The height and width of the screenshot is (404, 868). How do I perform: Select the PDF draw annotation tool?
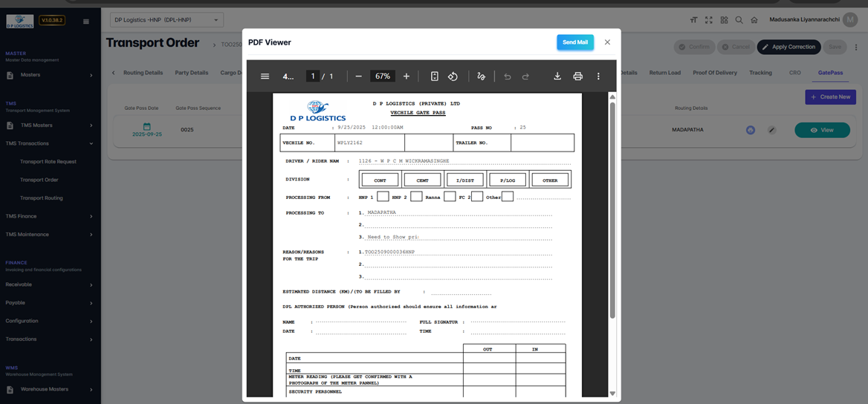pos(481,76)
